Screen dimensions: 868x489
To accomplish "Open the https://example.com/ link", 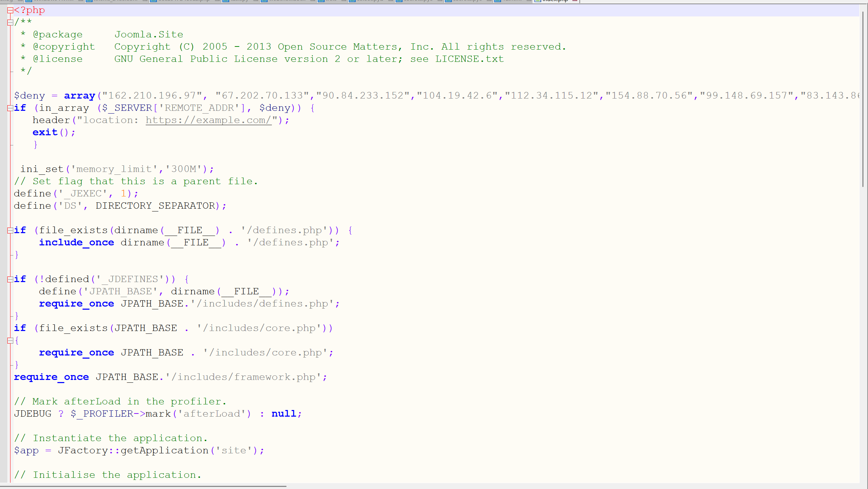I will point(208,120).
